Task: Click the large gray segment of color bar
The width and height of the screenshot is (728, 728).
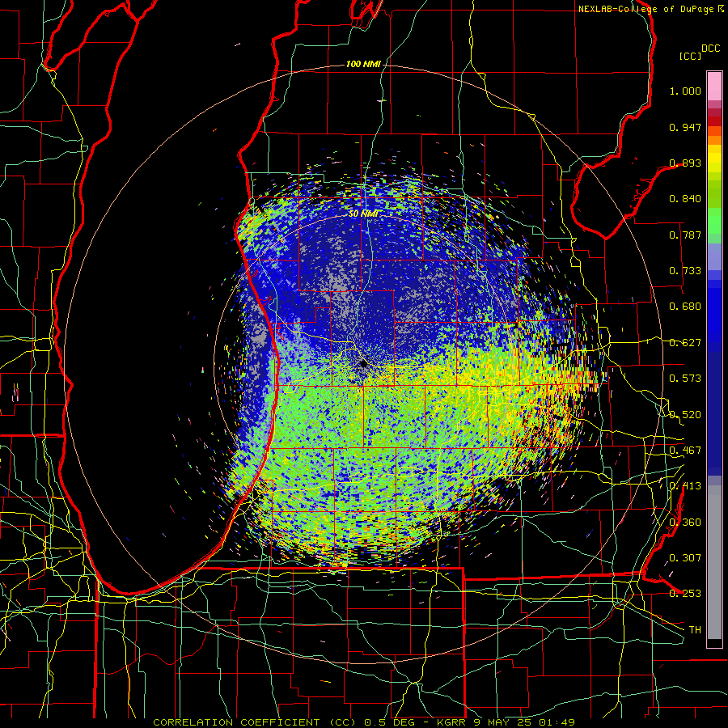Action: click(x=714, y=562)
